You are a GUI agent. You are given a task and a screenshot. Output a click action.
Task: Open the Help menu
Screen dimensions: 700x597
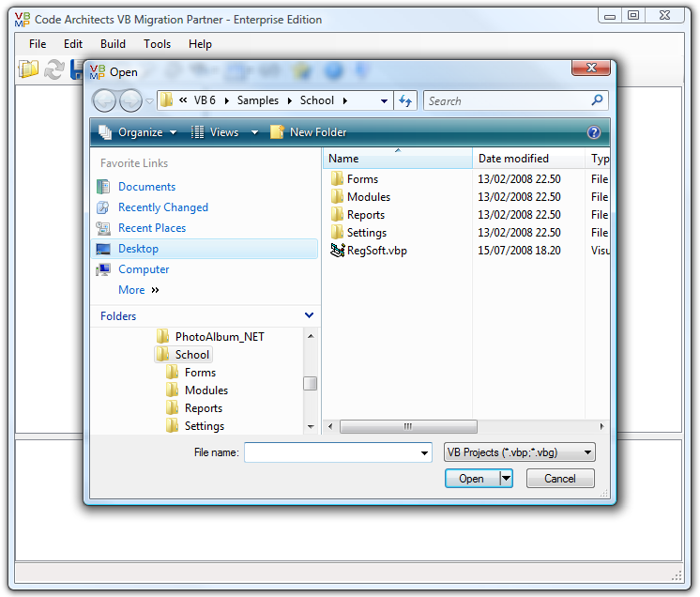pyautogui.click(x=200, y=44)
